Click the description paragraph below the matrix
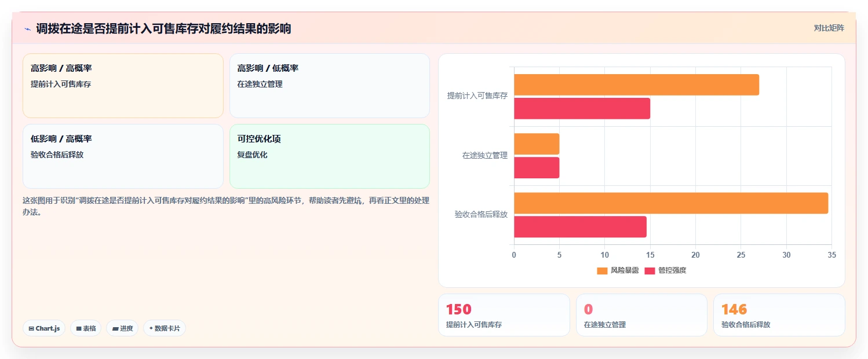The height and width of the screenshot is (359, 868). click(x=226, y=206)
